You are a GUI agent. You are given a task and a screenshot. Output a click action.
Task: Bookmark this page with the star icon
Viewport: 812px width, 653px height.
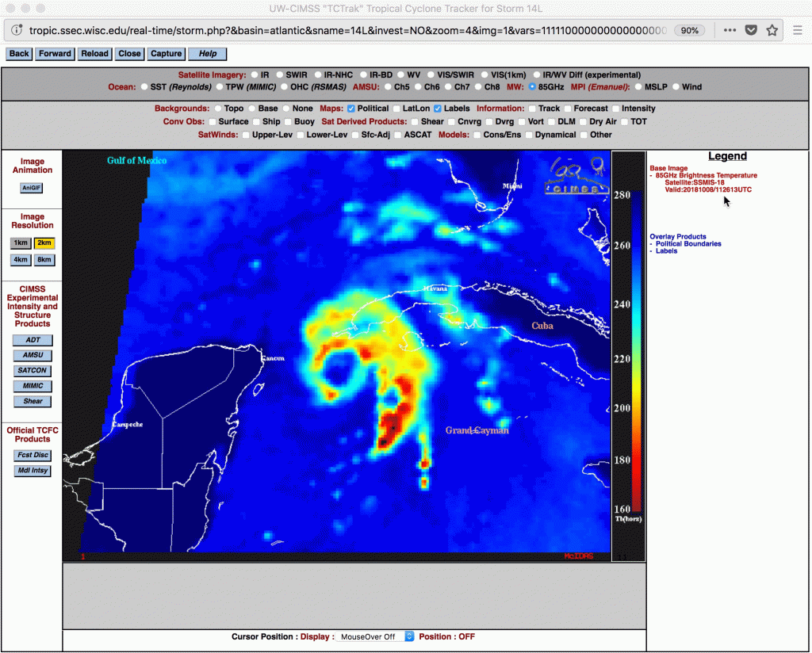(x=770, y=29)
